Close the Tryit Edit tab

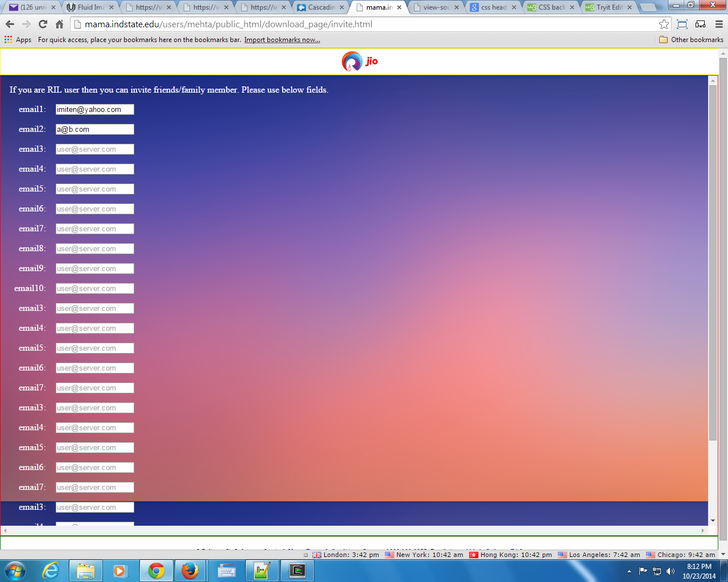(x=630, y=7)
